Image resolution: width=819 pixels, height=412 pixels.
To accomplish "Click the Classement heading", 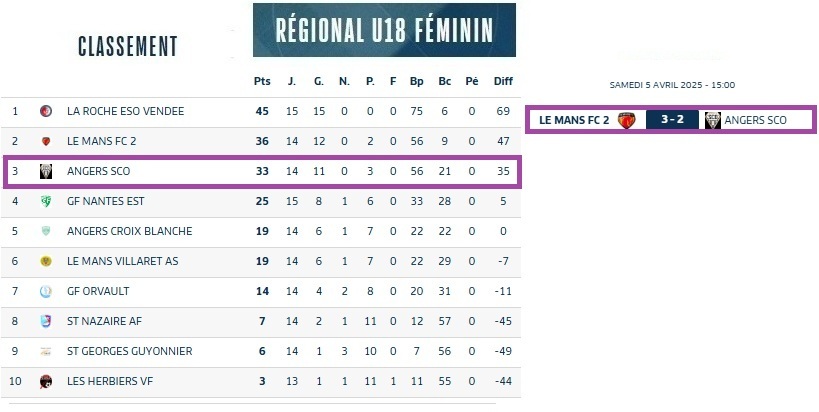I will [127, 46].
